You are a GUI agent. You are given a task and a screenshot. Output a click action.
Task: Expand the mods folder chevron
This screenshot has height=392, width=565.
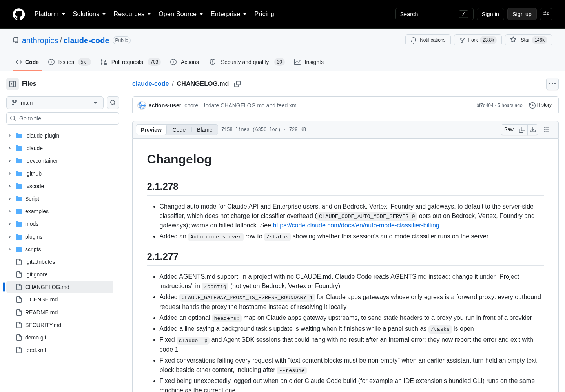[9, 224]
